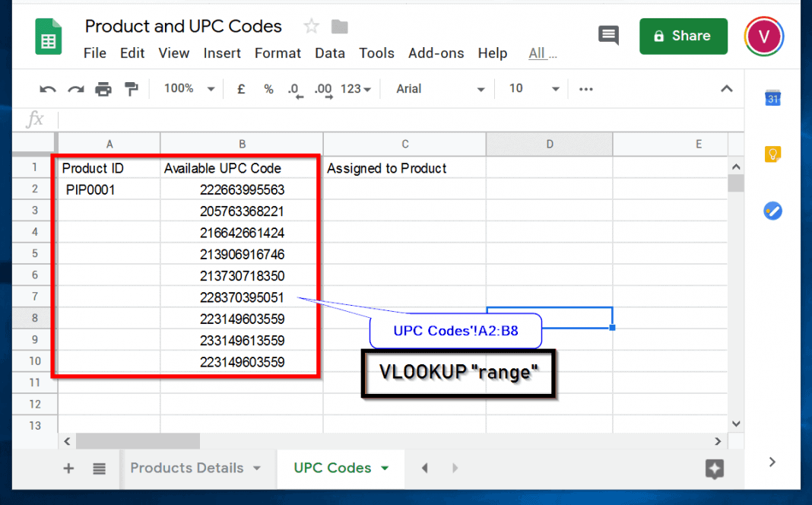The height and width of the screenshot is (505, 812).
Task: Click inside the formula bar field
Action: (x=398, y=119)
